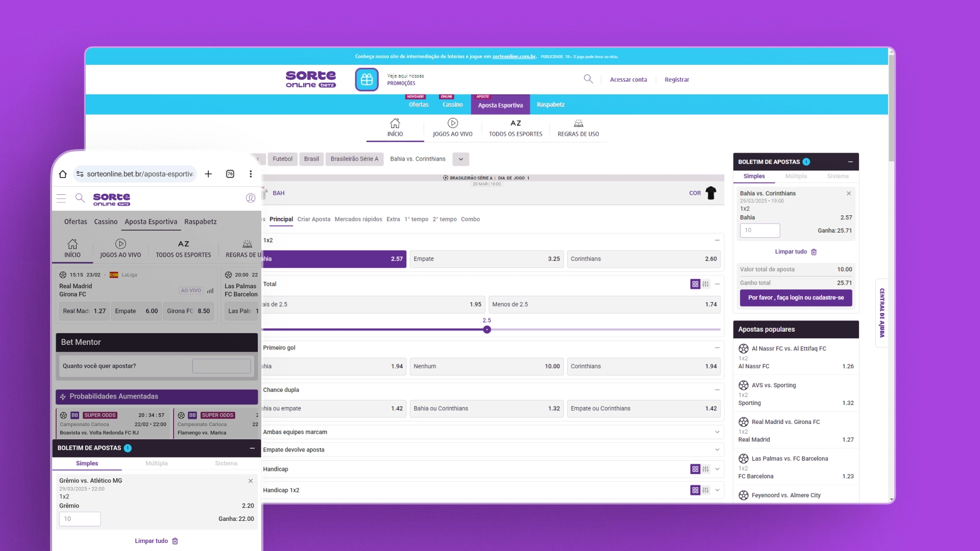Click the Jogos ao Vivo play icon
The width and height of the screenshot is (980, 551).
[x=452, y=123]
